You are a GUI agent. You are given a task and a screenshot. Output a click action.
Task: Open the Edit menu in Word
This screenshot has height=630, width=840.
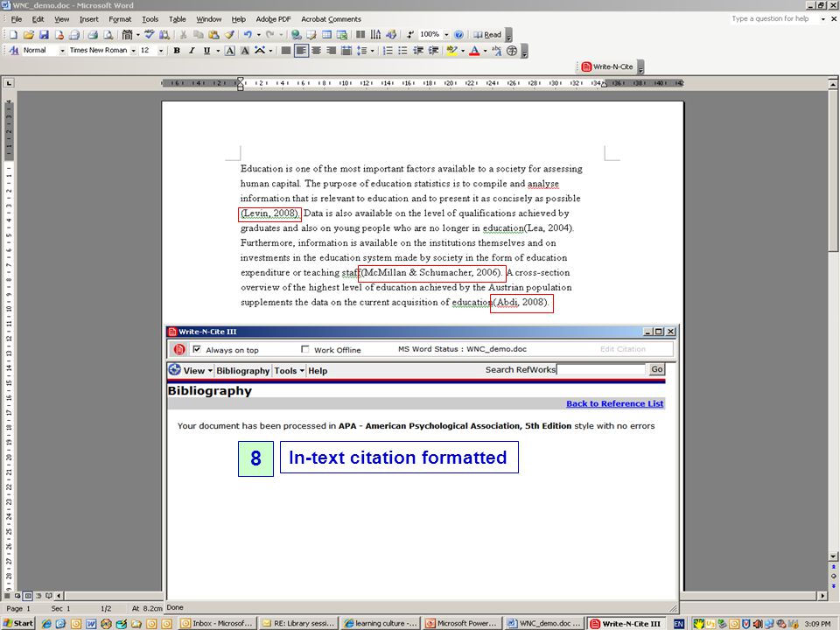[x=38, y=19]
